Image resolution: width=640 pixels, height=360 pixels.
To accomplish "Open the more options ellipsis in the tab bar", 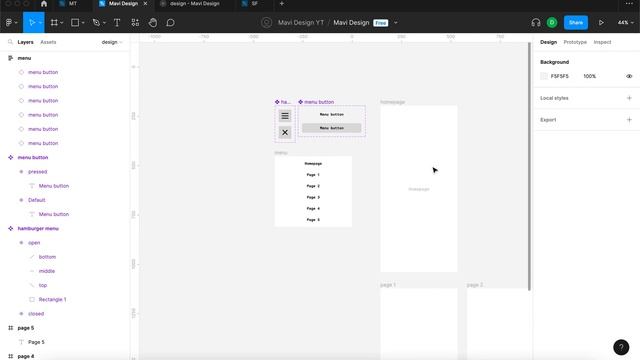I will coord(629,4).
